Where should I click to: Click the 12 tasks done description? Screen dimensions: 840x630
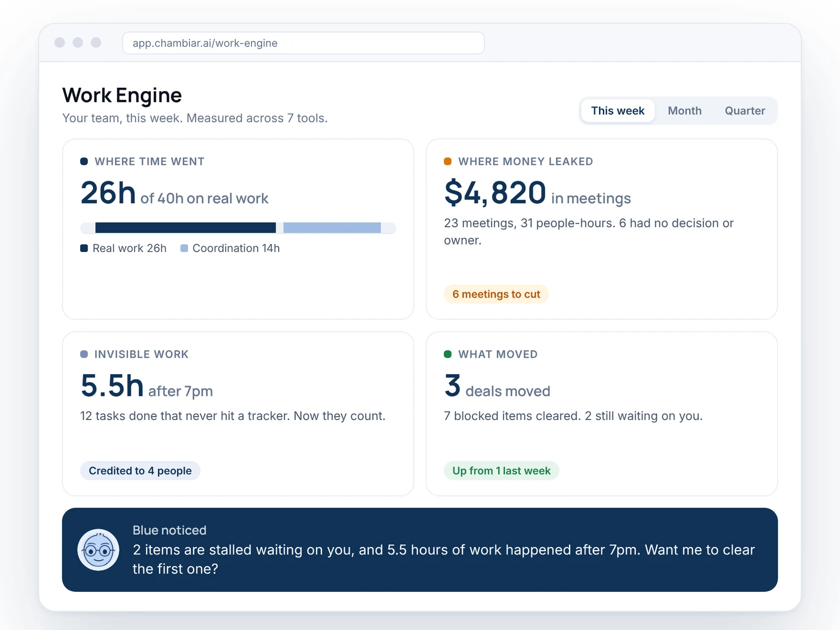click(233, 416)
